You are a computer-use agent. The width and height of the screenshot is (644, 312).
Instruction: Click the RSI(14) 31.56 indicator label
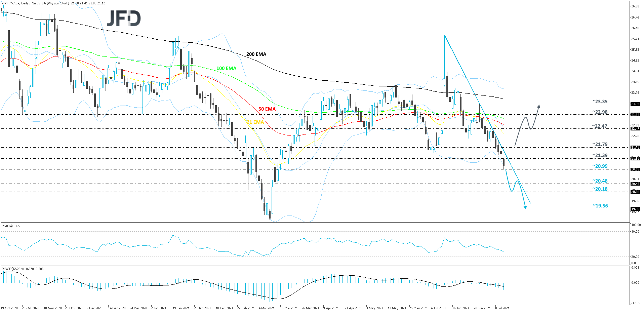pyautogui.click(x=11, y=226)
